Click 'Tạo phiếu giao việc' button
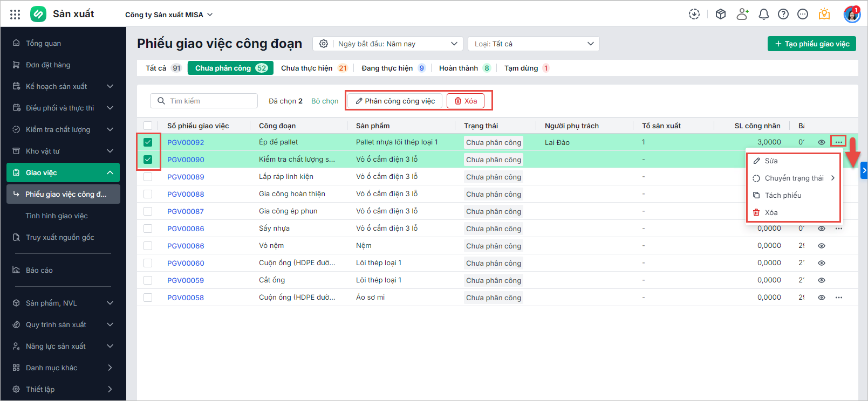This screenshot has height=401, width=868. click(811, 44)
